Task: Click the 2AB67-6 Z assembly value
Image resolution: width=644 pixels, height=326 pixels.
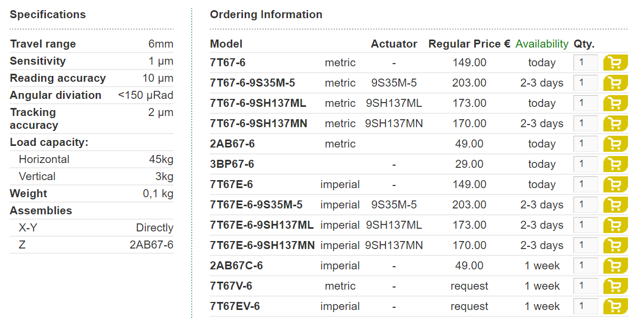Action: (x=152, y=245)
